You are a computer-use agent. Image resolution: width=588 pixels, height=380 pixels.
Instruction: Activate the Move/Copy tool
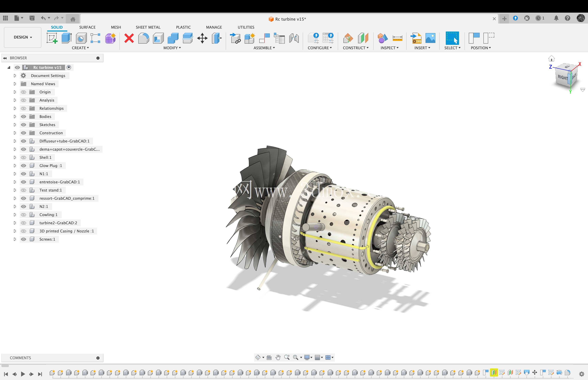202,38
